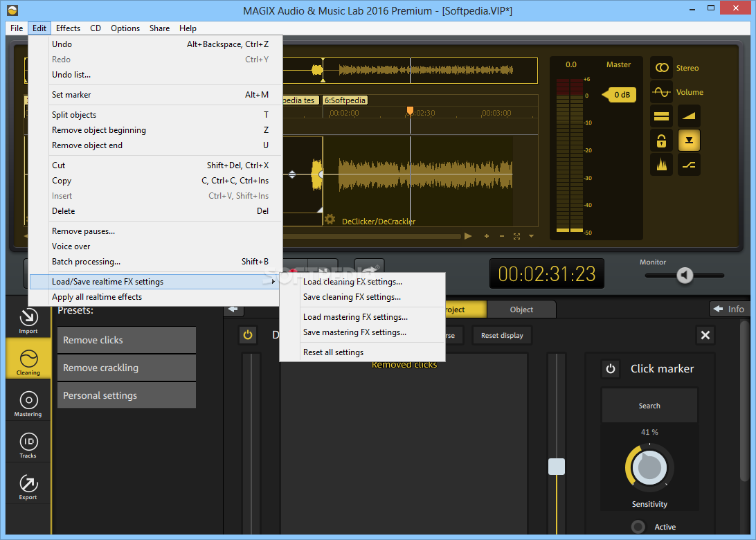Screen dimensions: 756x540
Task: Open zoom options dropdown arrow under waveform
Action: point(531,236)
